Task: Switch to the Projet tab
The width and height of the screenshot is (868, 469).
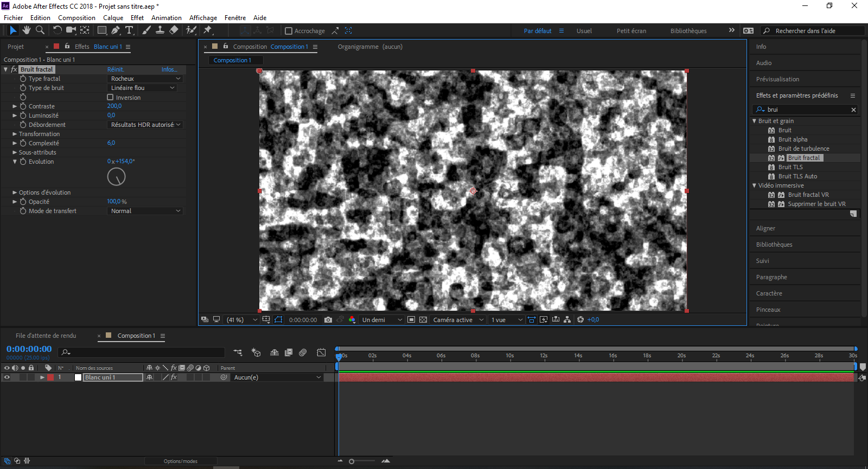Action: pos(16,47)
